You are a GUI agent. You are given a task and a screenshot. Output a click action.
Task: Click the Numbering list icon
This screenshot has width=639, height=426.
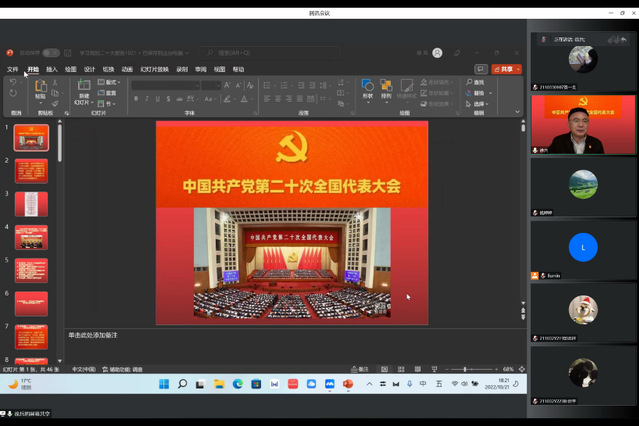pos(284,85)
